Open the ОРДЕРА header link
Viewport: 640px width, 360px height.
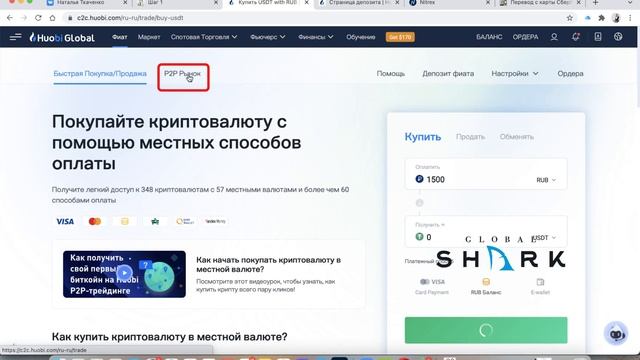click(x=525, y=37)
